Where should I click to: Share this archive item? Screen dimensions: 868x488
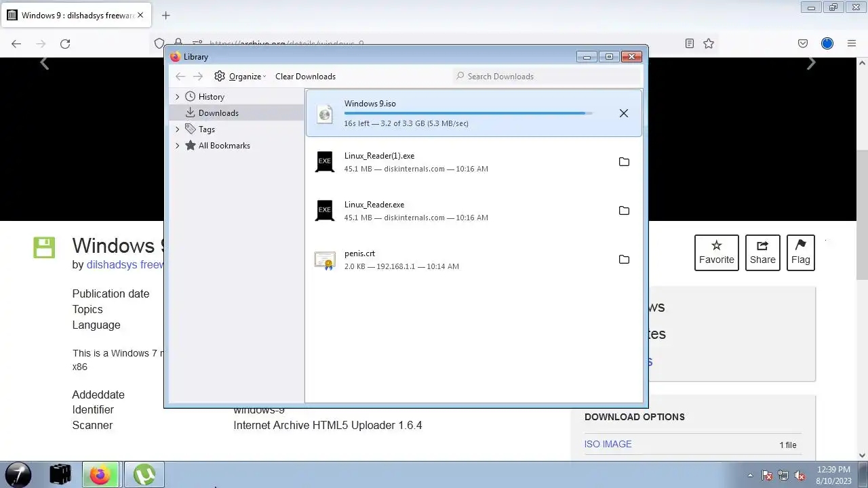(763, 253)
